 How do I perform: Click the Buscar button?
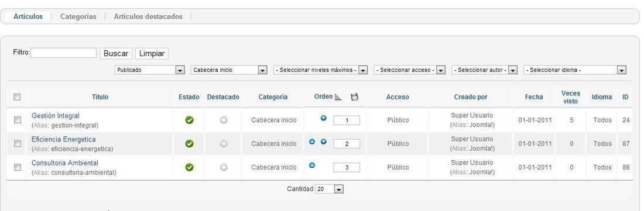coord(117,54)
